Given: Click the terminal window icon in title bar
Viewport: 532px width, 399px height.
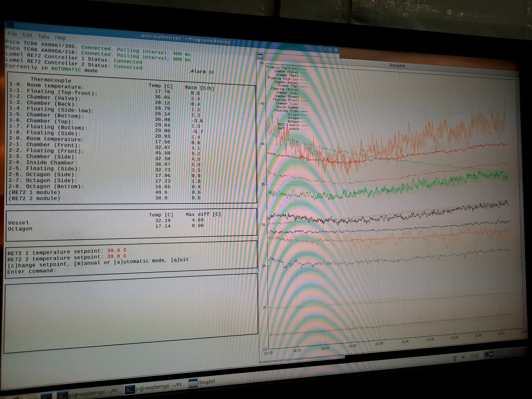Looking at the screenshot, I should point(10,25).
